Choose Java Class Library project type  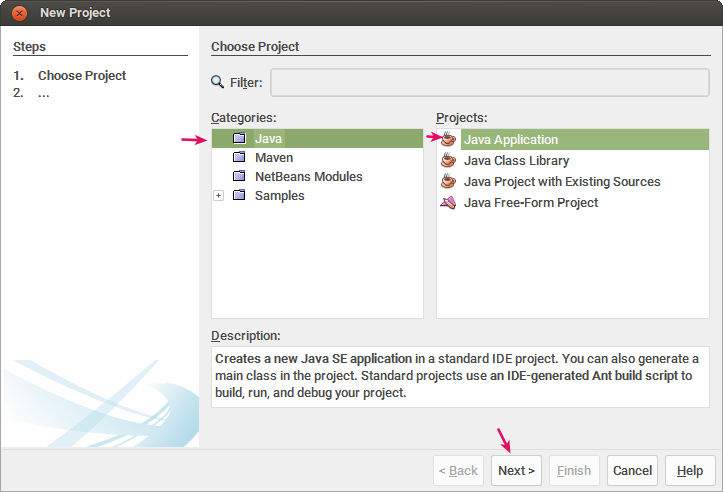(516, 161)
